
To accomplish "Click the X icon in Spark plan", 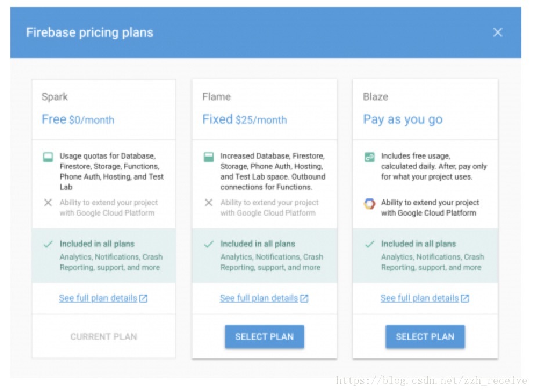I will (x=48, y=203).
